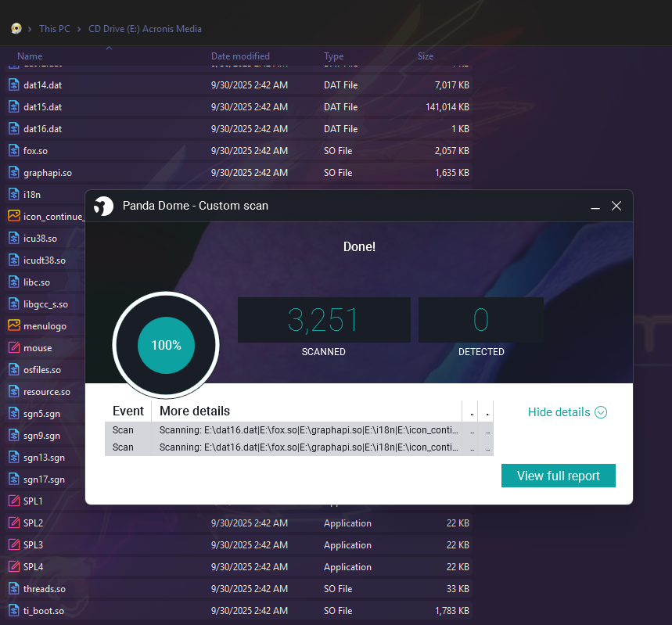
Task: Click the 3,251 scanned counter box
Action: pos(324,320)
